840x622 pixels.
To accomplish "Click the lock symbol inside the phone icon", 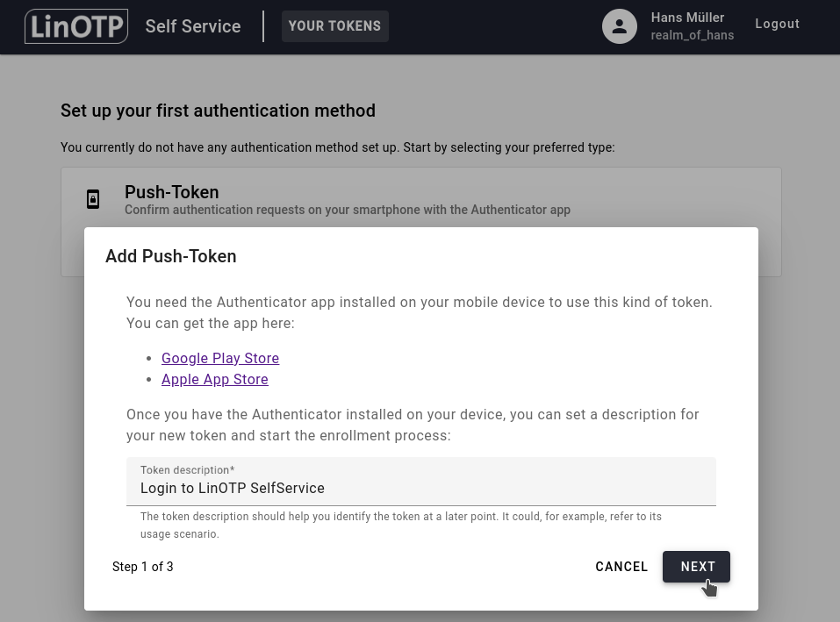I will (93, 200).
